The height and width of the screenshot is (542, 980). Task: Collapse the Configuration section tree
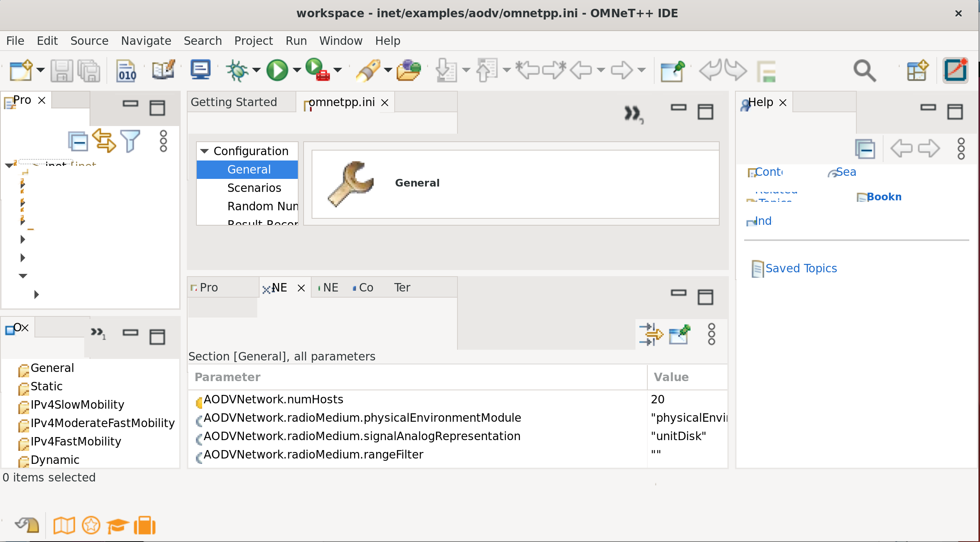(205, 151)
